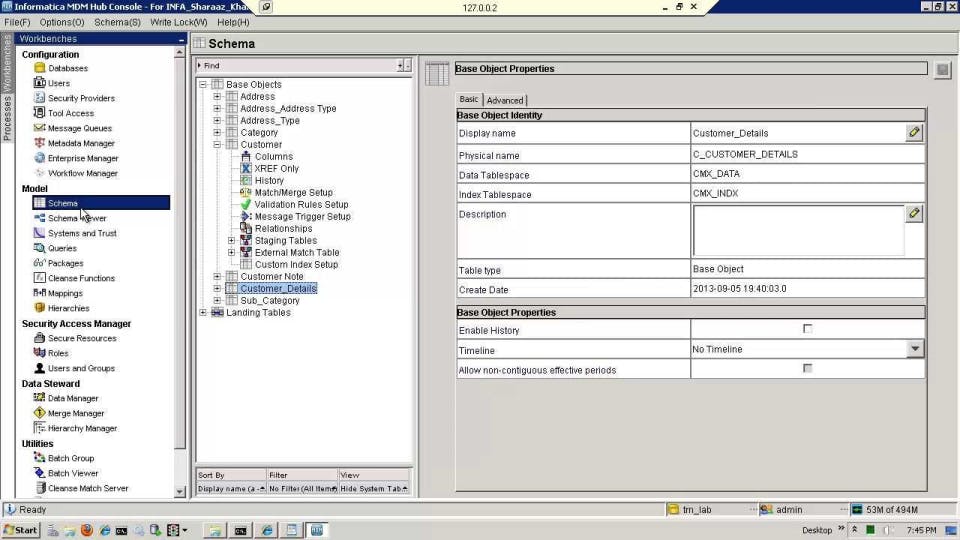The width and height of the screenshot is (960, 540).
Task: Open the Databases tool icon
Action: pyautogui.click(x=39, y=68)
